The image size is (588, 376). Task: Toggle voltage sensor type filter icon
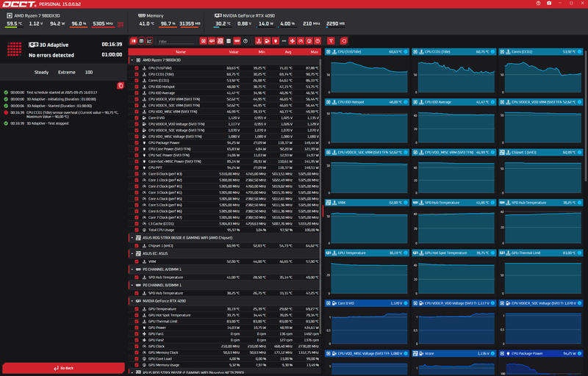pyautogui.click(x=267, y=41)
